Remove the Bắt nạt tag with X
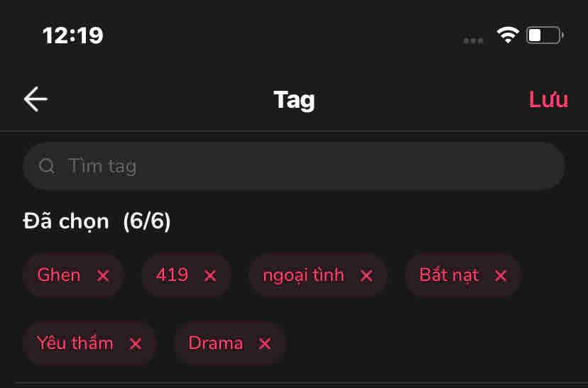 click(x=501, y=276)
